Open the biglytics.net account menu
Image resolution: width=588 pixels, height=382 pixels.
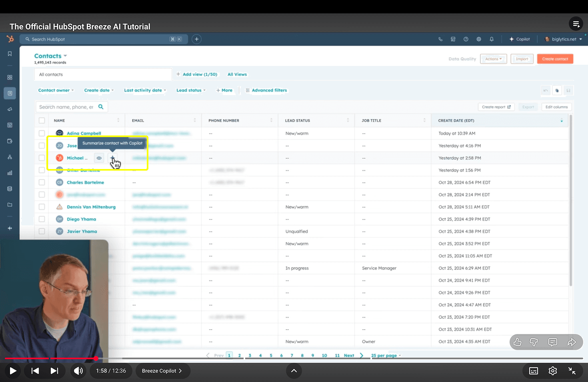[x=564, y=39]
